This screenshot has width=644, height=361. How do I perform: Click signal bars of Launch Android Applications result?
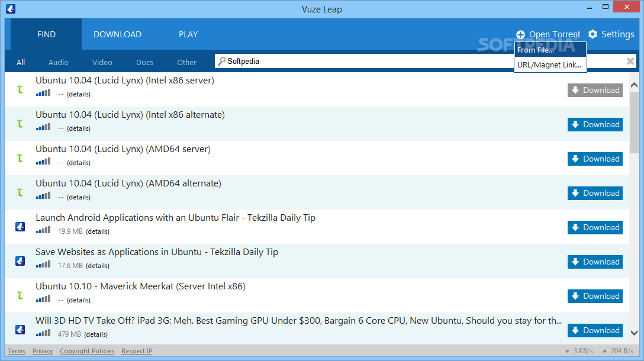43,230
